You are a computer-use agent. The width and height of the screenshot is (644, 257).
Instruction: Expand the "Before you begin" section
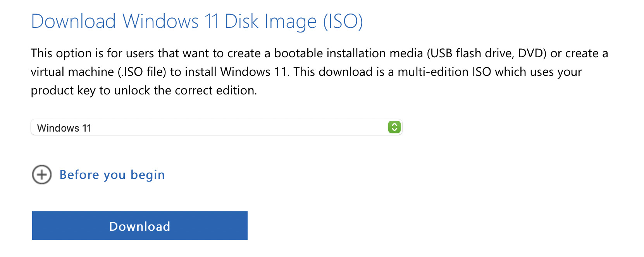(112, 175)
